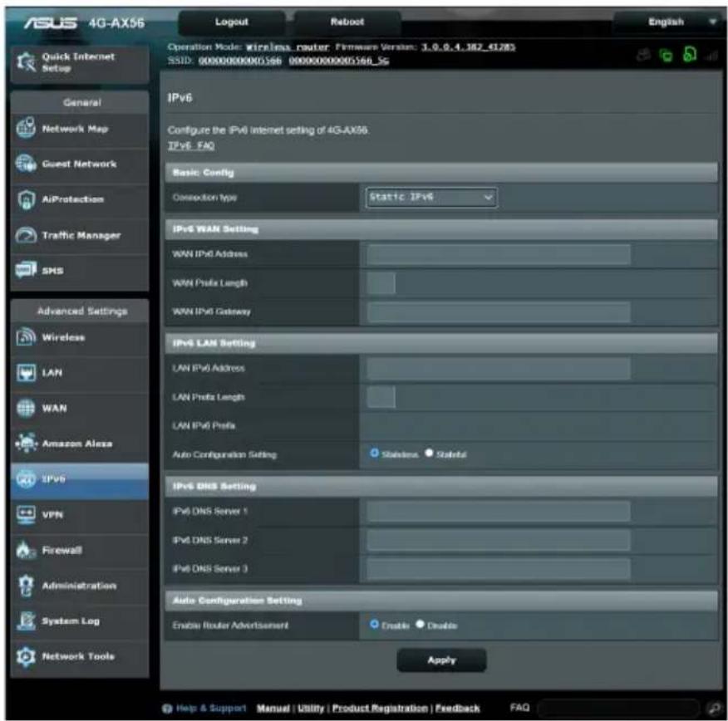Open the English language dropdown
This screenshot has height=721, width=728.
pyautogui.click(x=668, y=22)
